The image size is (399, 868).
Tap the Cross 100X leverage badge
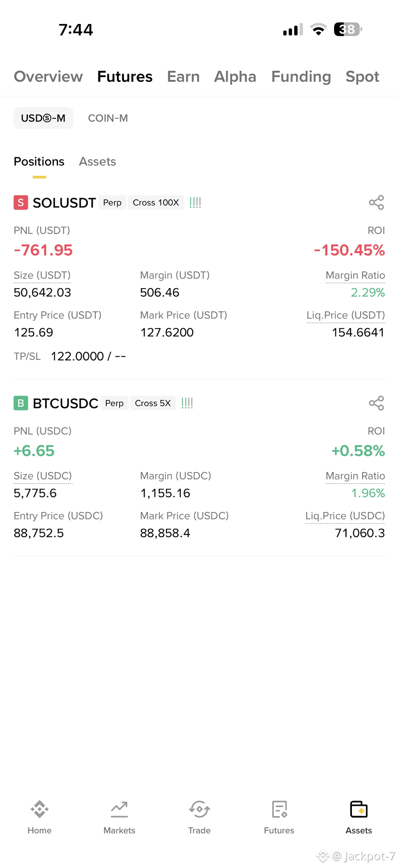coord(156,203)
